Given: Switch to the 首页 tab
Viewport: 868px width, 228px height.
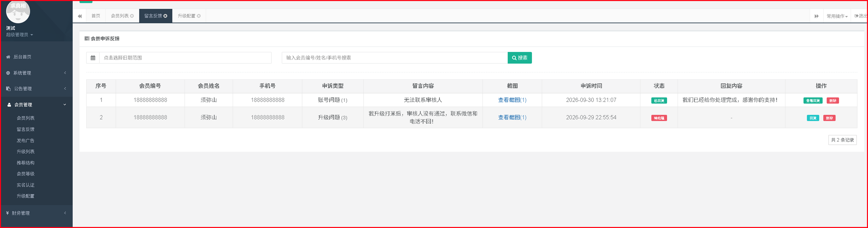Looking at the screenshot, I should click(96, 16).
